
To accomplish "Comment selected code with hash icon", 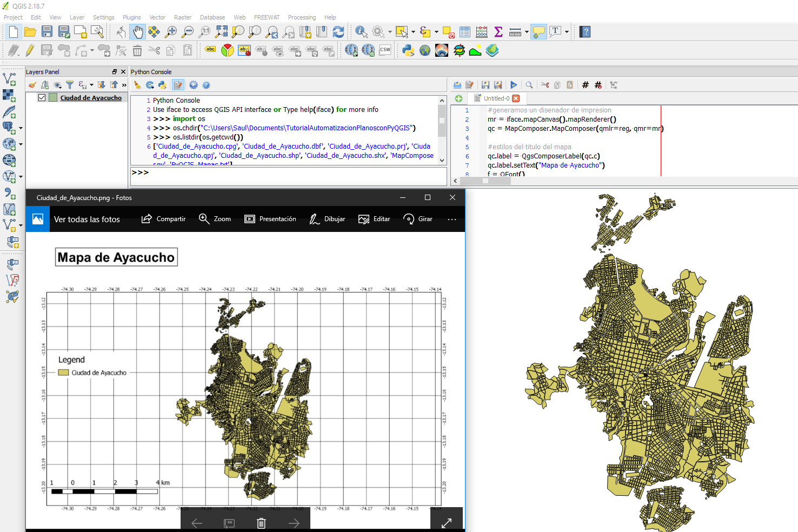I will coord(586,85).
